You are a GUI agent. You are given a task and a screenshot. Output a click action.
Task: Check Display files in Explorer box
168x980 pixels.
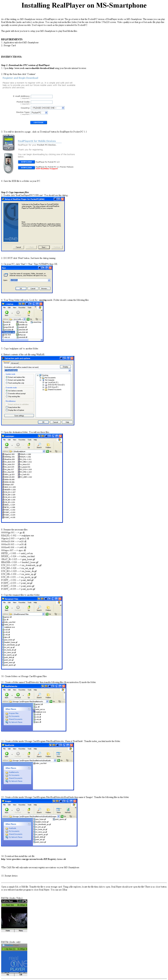coord(7,410)
